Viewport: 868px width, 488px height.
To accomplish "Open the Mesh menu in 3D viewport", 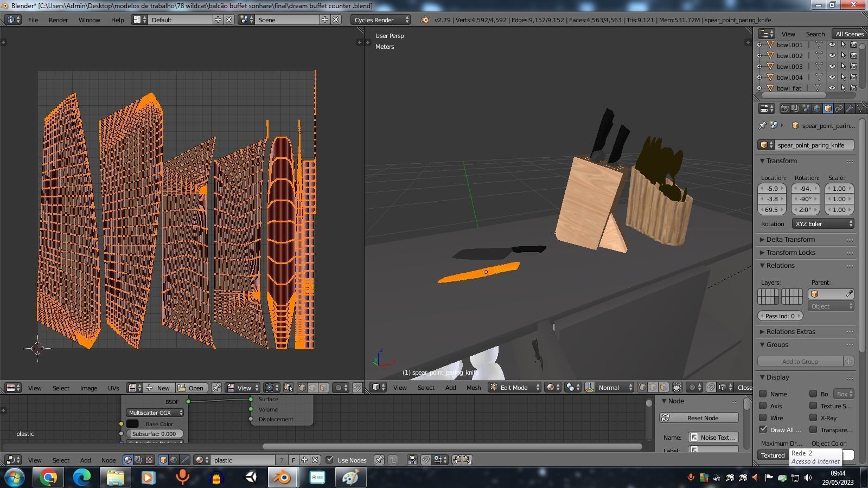I will [473, 387].
